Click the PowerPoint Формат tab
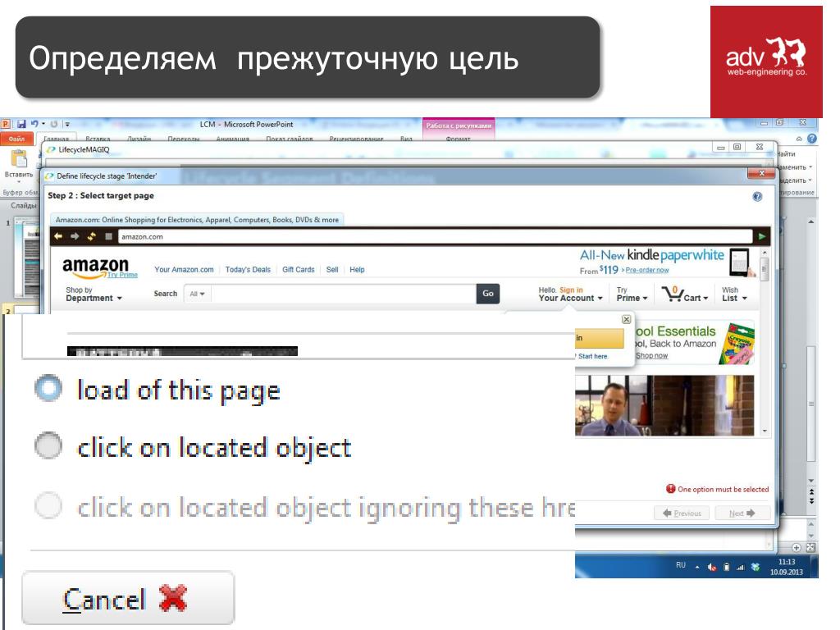Image resolution: width=840 pixels, height=630 pixels. point(458,138)
